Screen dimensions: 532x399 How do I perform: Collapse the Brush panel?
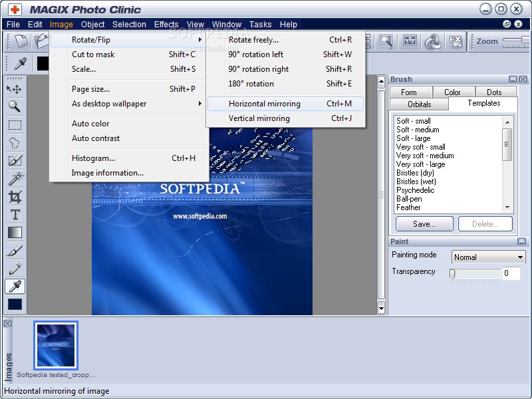click(513, 79)
